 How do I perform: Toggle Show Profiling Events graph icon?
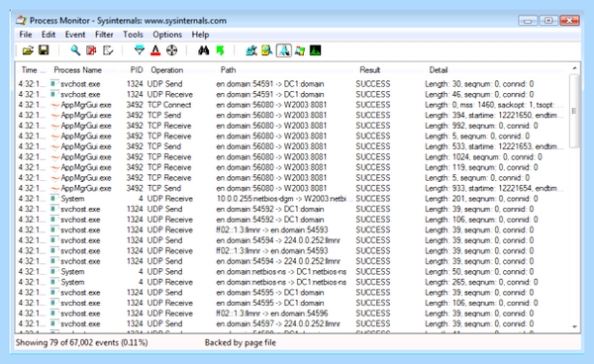pos(315,50)
